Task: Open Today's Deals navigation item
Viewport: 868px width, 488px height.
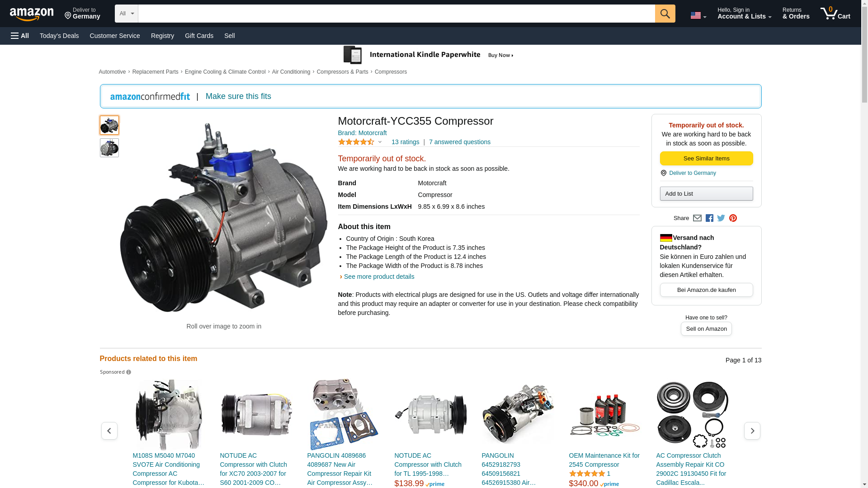Action: pyautogui.click(x=59, y=36)
